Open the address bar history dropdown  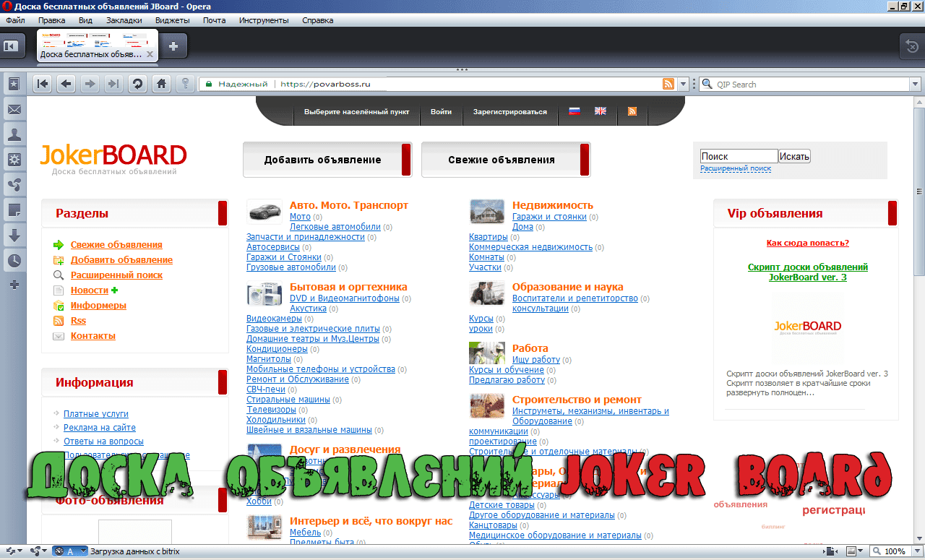pos(683,84)
